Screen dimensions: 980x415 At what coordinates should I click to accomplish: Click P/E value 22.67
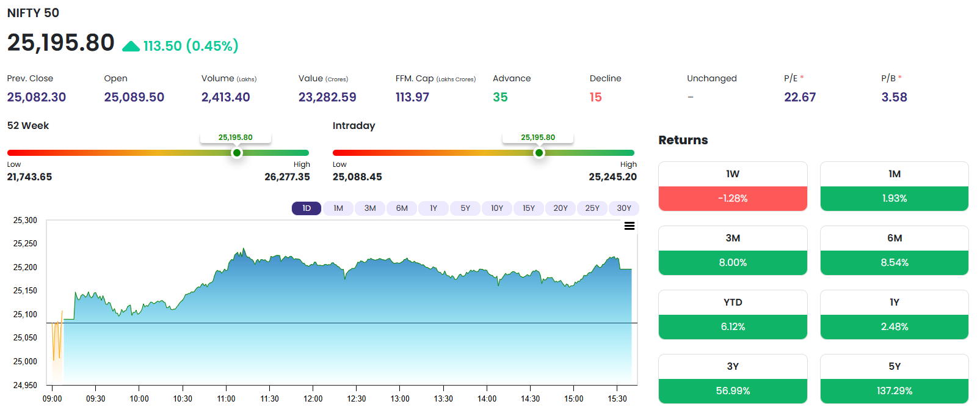click(800, 97)
